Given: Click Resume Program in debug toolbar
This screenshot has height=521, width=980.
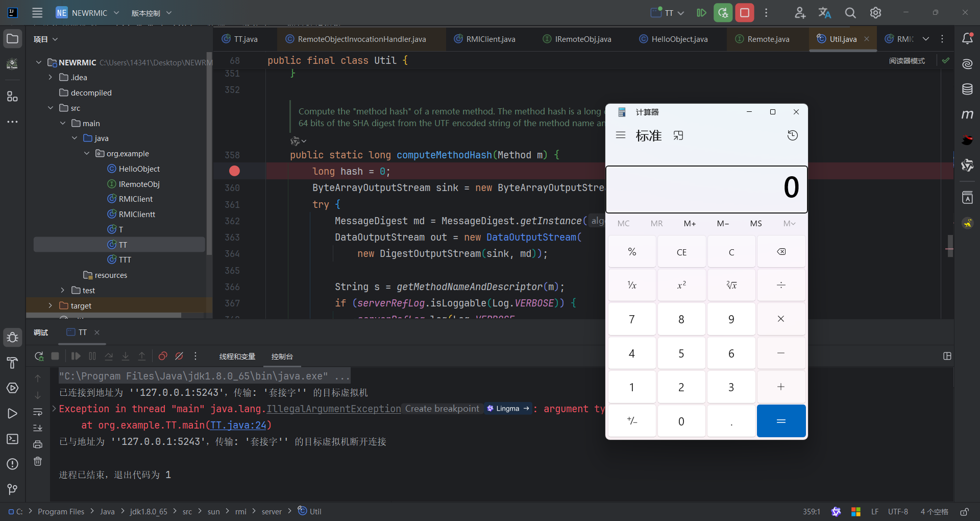Looking at the screenshot, I should (76, 356).
